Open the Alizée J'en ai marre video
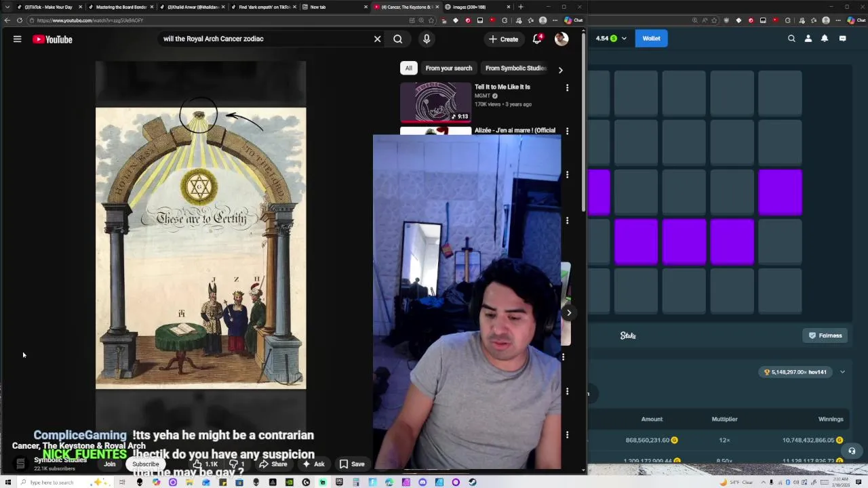 515,130
